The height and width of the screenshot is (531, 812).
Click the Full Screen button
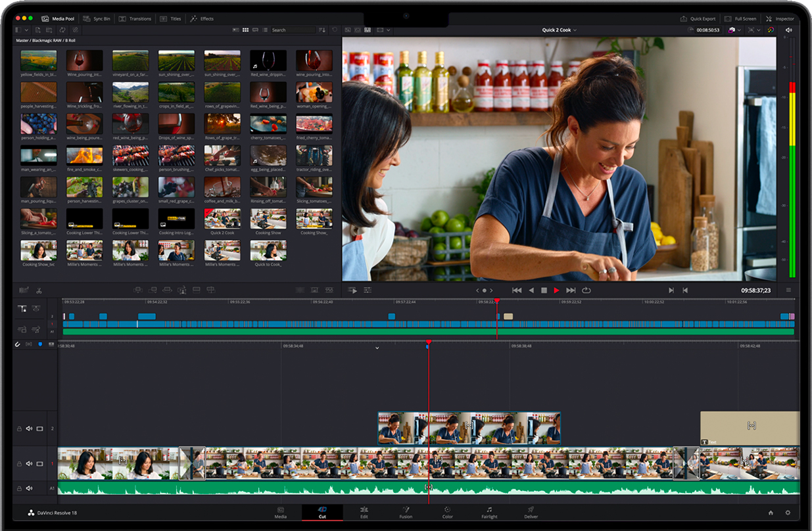click(740, 19)
